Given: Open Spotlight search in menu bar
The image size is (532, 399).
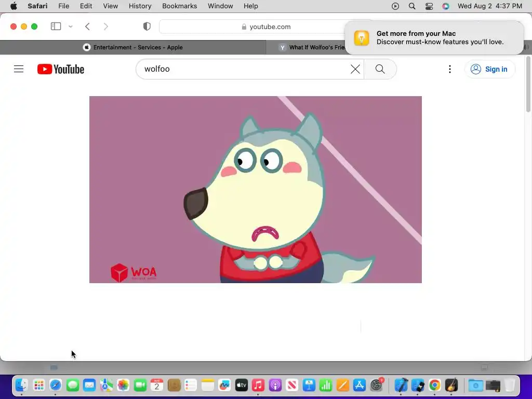Looking at the screenshot, I should coord(412,6).
